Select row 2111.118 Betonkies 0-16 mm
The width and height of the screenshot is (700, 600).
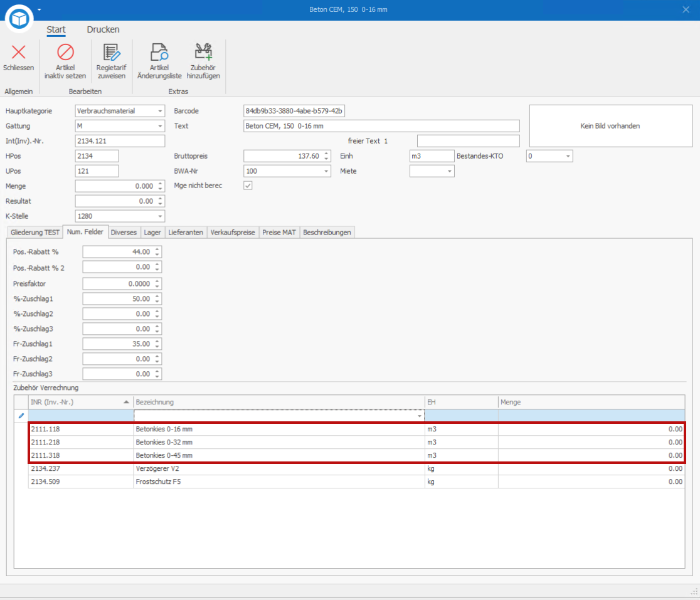[356, 429]
